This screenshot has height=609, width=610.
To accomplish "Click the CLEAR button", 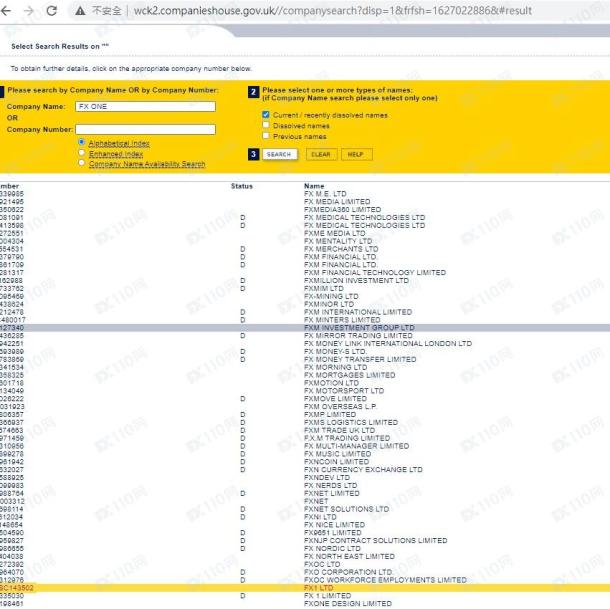I will point(321,154).
